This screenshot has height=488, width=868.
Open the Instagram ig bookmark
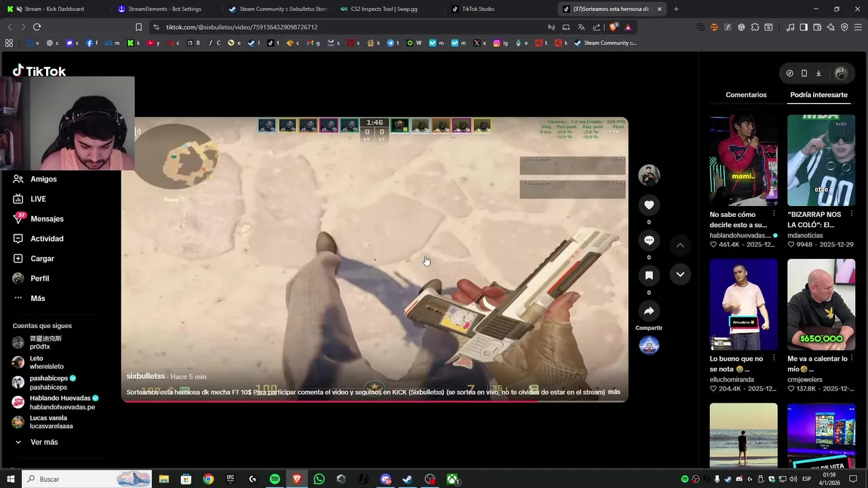coord(500,43)
